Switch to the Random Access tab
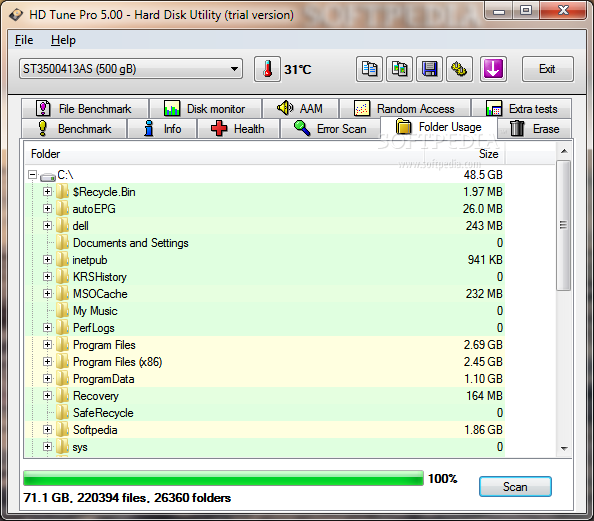Viewport: 594px width, 521px height. (x=405, y=109)
